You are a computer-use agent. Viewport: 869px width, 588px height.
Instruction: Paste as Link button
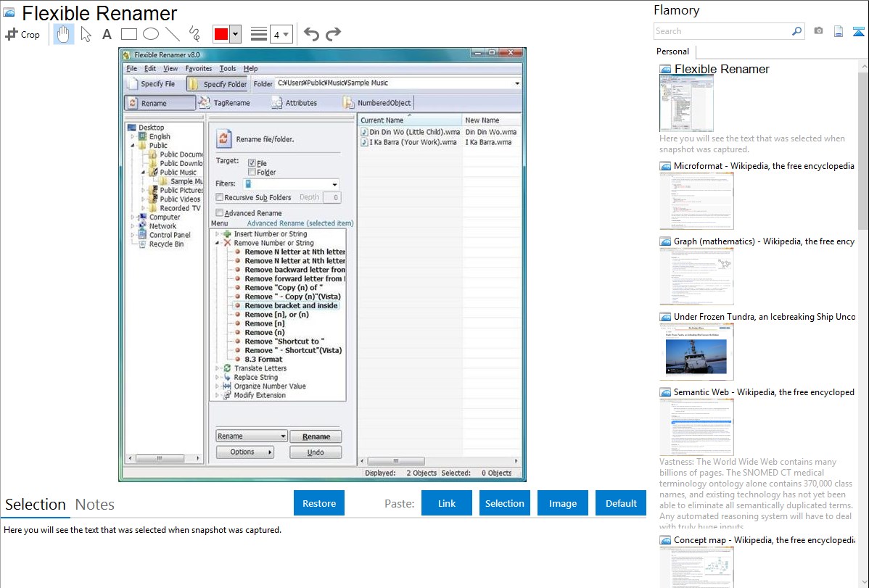coord(447,503)
